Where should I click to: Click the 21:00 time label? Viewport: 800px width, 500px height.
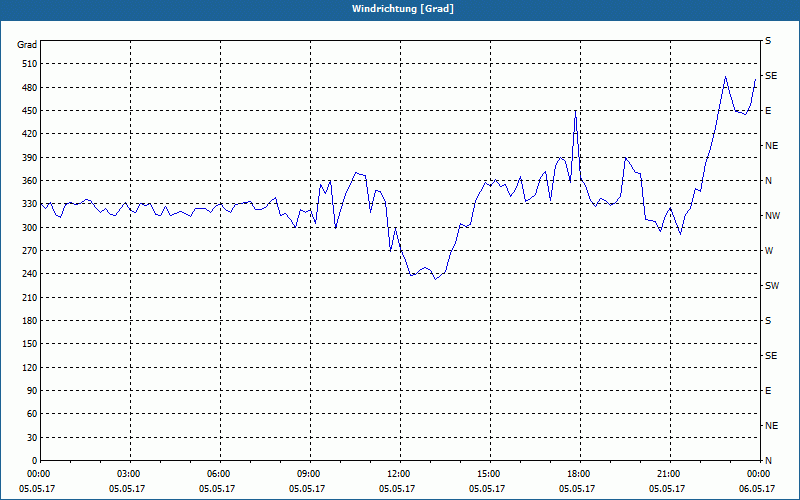point(670,474)
